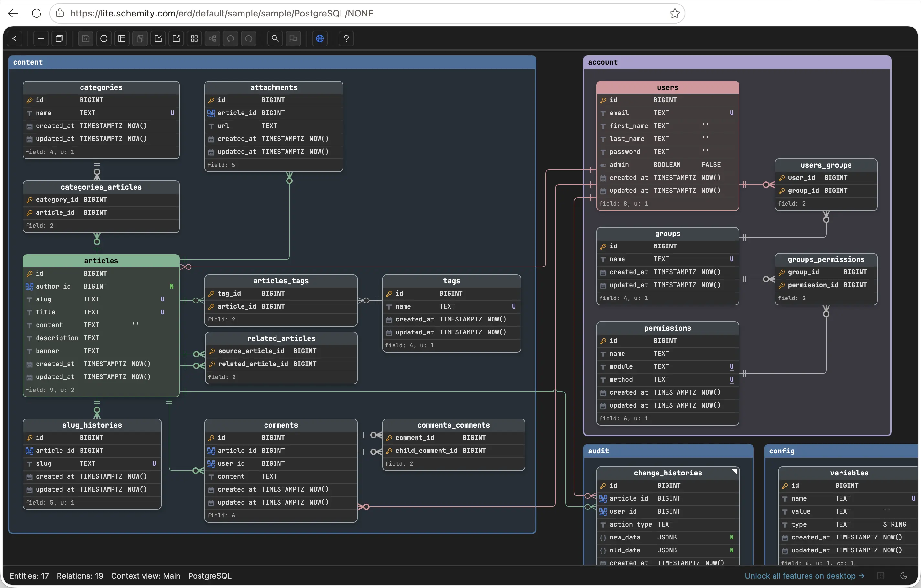
Task: Click the plus add icon in toolbar
Action: pyautogui.click(x=41, y=38)
